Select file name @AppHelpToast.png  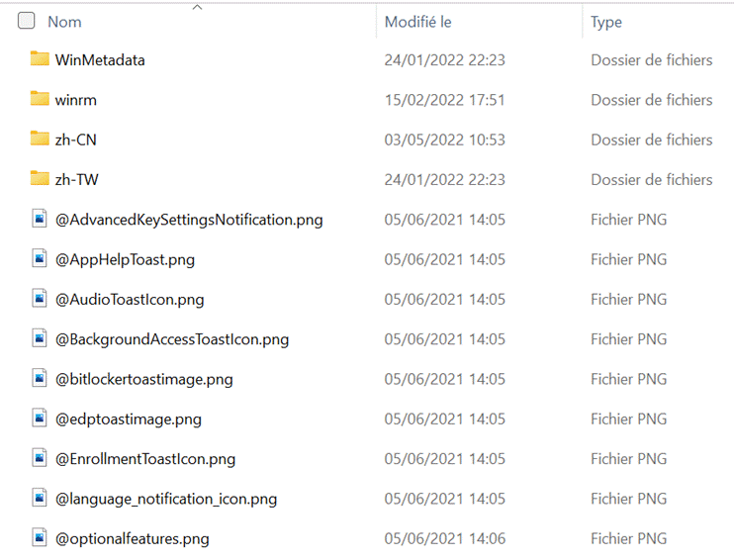point(125,259)
